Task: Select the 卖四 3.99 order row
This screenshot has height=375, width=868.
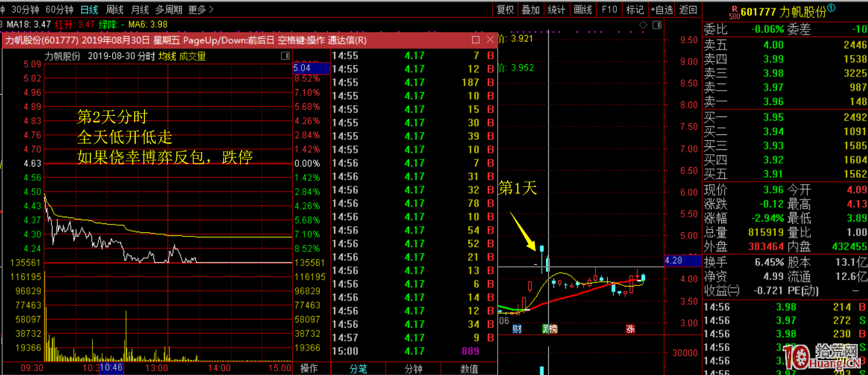Action: click(785, 59)
